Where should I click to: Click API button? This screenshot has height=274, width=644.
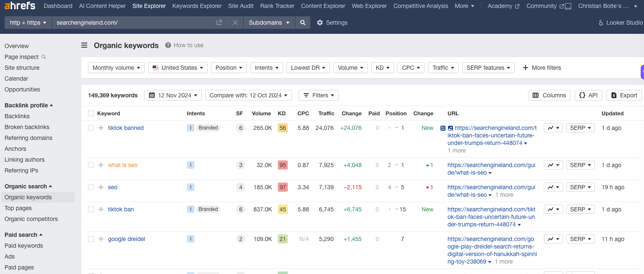click(x=588, y=95)
